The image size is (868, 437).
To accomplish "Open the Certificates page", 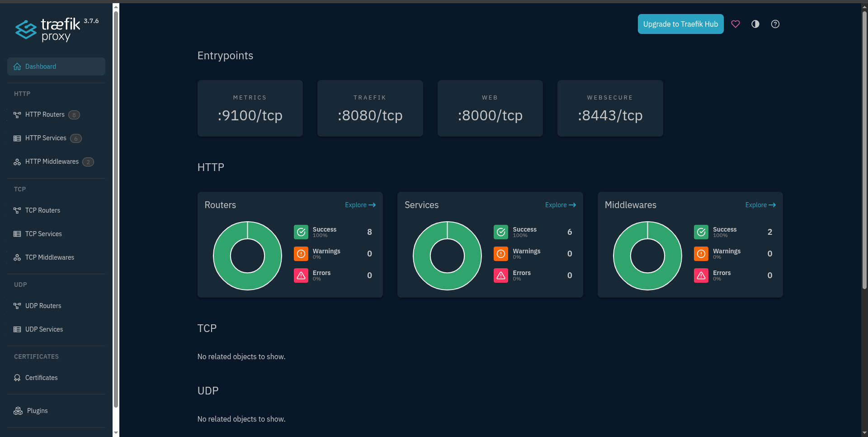I will pos(56,378).
